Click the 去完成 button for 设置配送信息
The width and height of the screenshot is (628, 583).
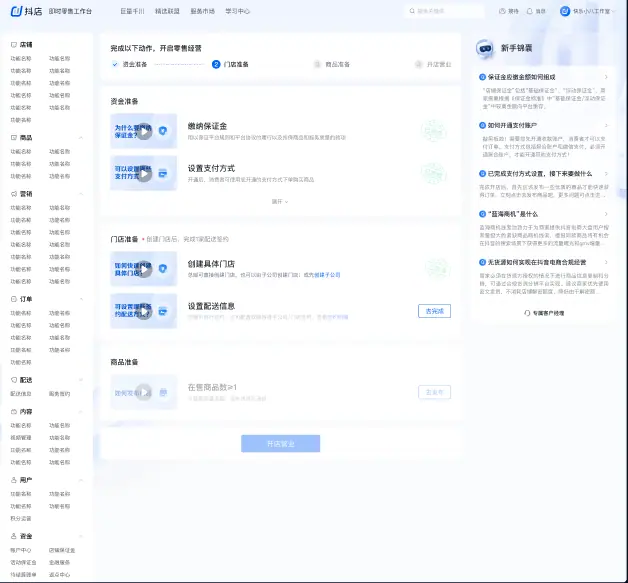coord(435,311)
